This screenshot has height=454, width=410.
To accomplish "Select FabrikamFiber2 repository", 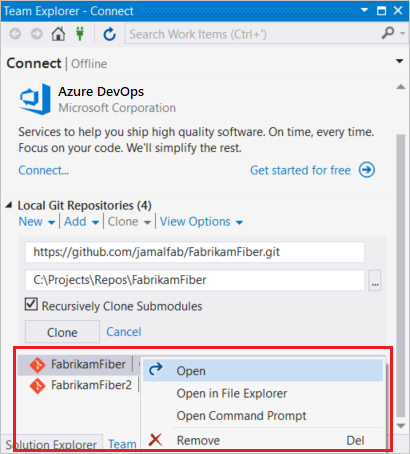I will pyautogui.click(x=78, y=385).
